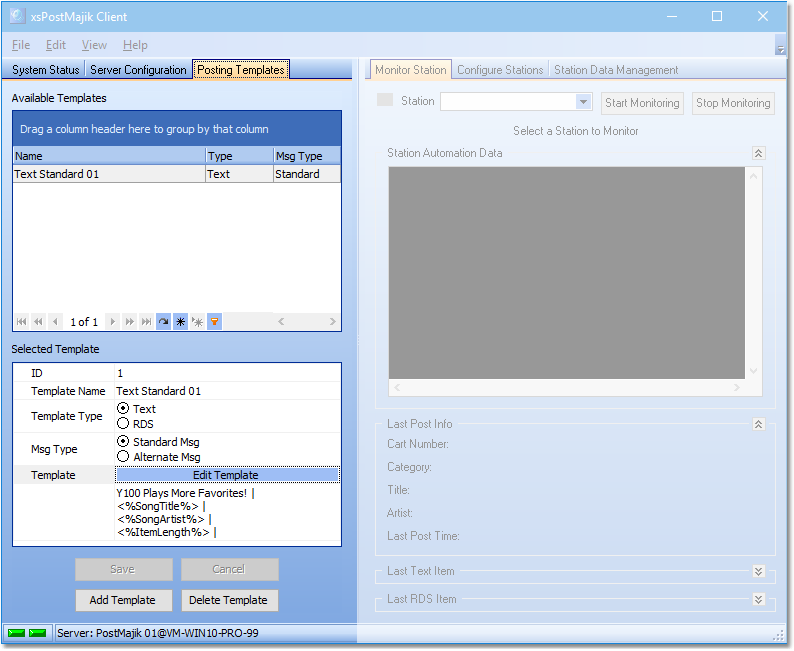The height and width of the screenshot is (651, 794).
Task: Click the xsPostMajik app icon in title bar
Action: coord(17,16)
